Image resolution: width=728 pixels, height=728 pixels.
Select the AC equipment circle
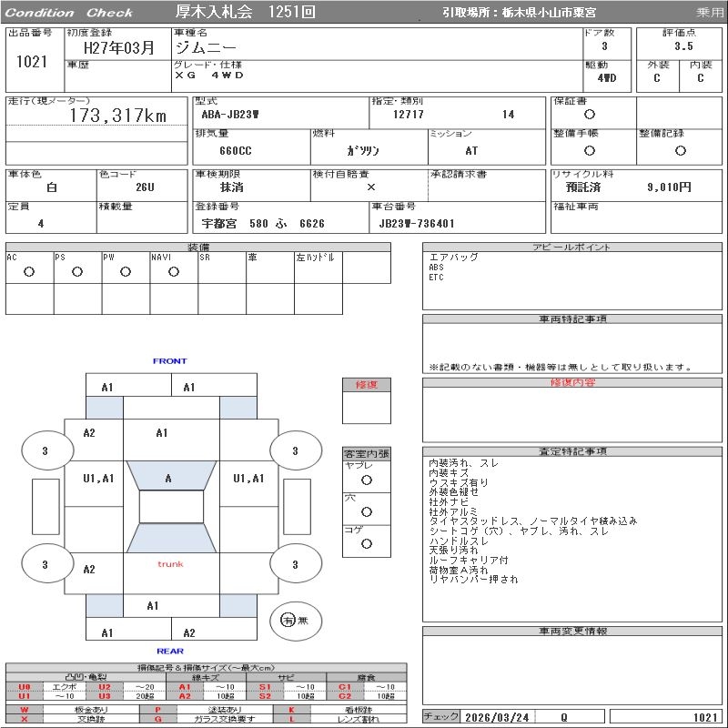point(29,272)
